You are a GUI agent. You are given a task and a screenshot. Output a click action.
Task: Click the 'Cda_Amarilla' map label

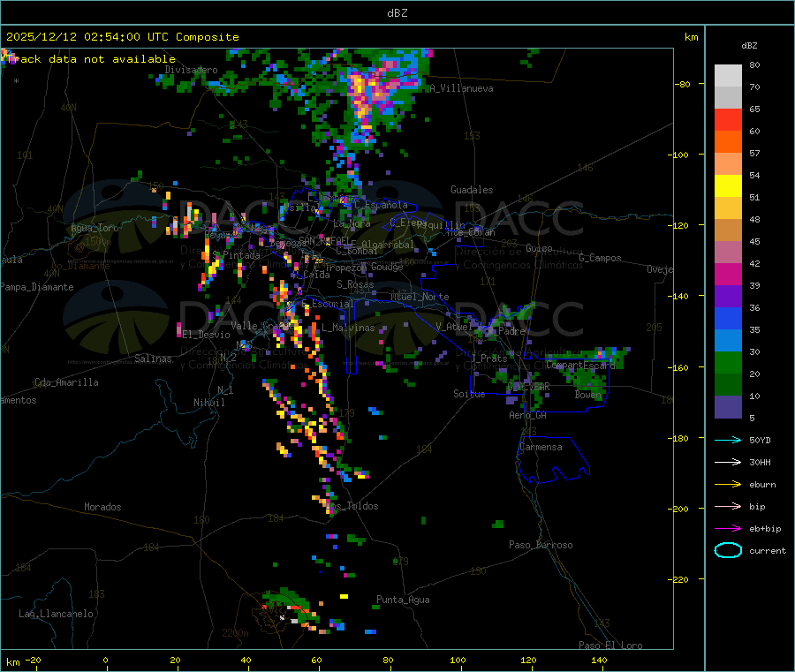66,382
